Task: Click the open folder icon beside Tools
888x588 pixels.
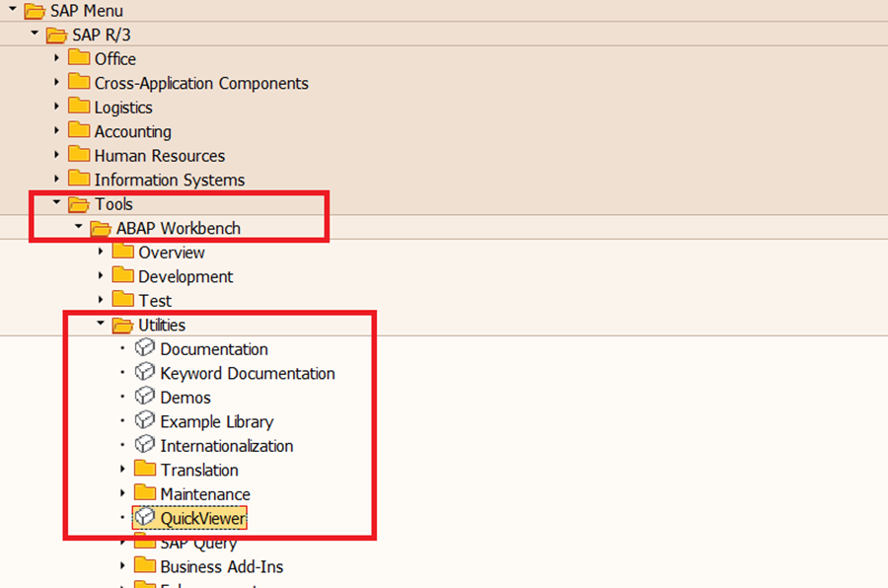Action: click(79, 204)
